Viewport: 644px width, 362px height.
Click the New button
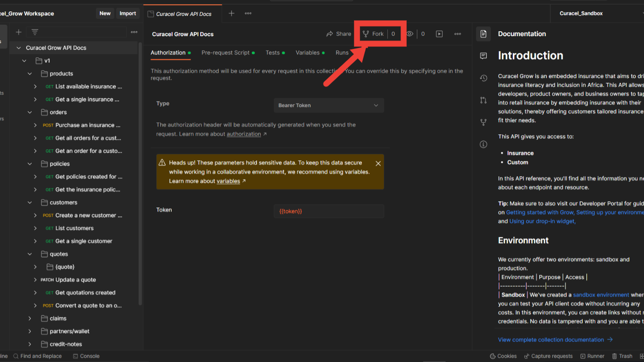click(105, 14)
